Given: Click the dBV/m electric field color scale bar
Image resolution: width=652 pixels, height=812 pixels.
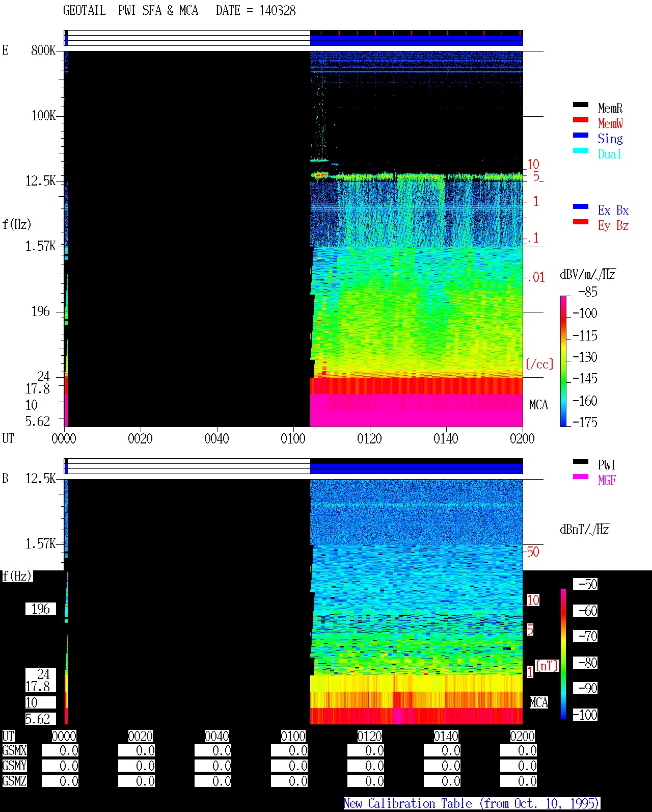Looking at the screenshot, I should (563, 361).
